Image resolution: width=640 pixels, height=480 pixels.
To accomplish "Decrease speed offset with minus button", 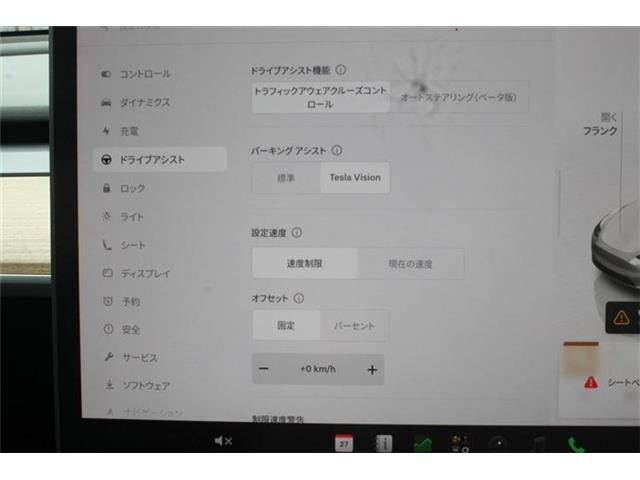I will click(x=264, y=369).
